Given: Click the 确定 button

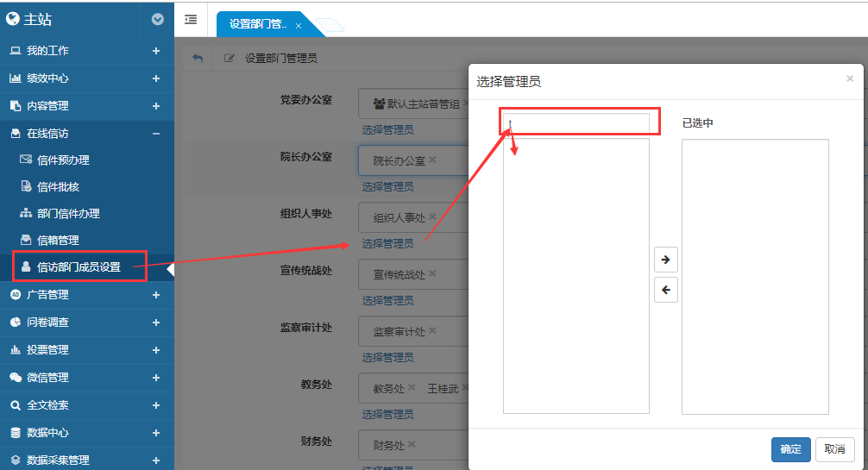Looking at the screenshot, I should click(790, 449).
